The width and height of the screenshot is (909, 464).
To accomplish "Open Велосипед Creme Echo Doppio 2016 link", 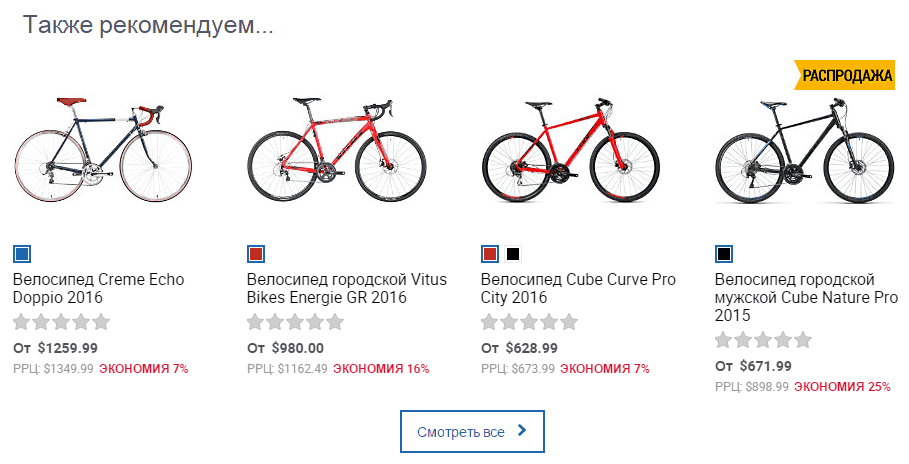I will [x=98, y=288].
